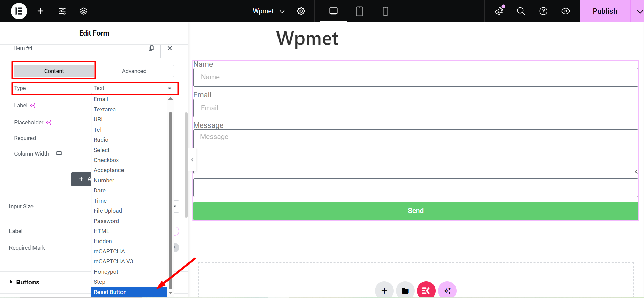Click canvas AI sparkle build icon

pos(447,290)
